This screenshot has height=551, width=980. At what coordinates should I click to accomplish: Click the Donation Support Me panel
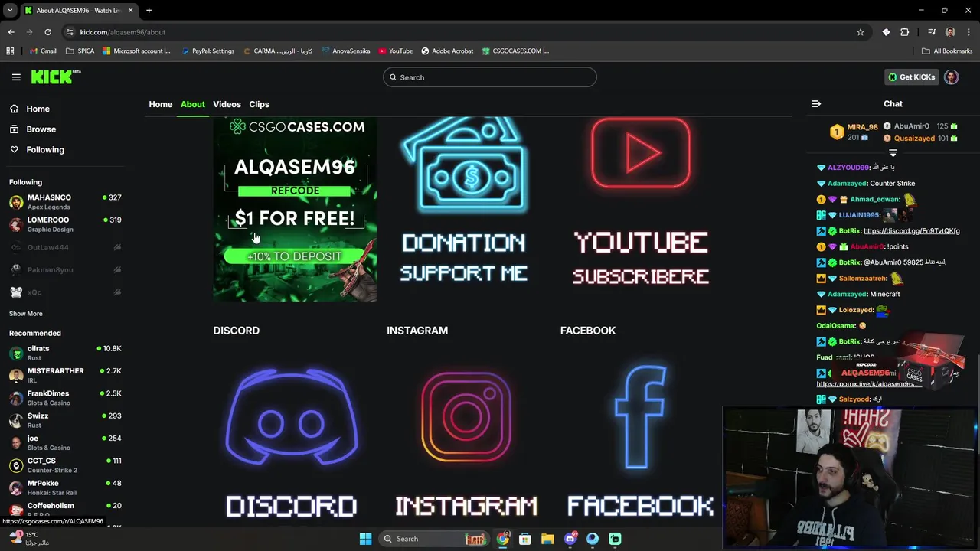464,201
